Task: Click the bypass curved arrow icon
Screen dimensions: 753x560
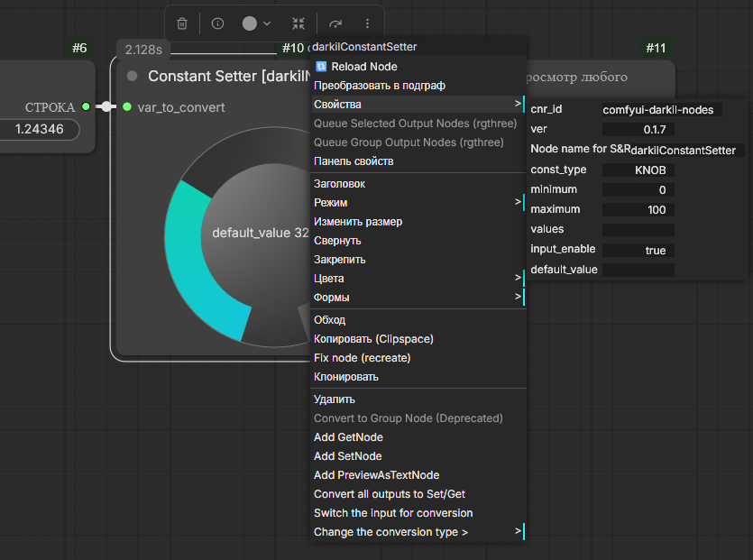Action: [335, 23]
